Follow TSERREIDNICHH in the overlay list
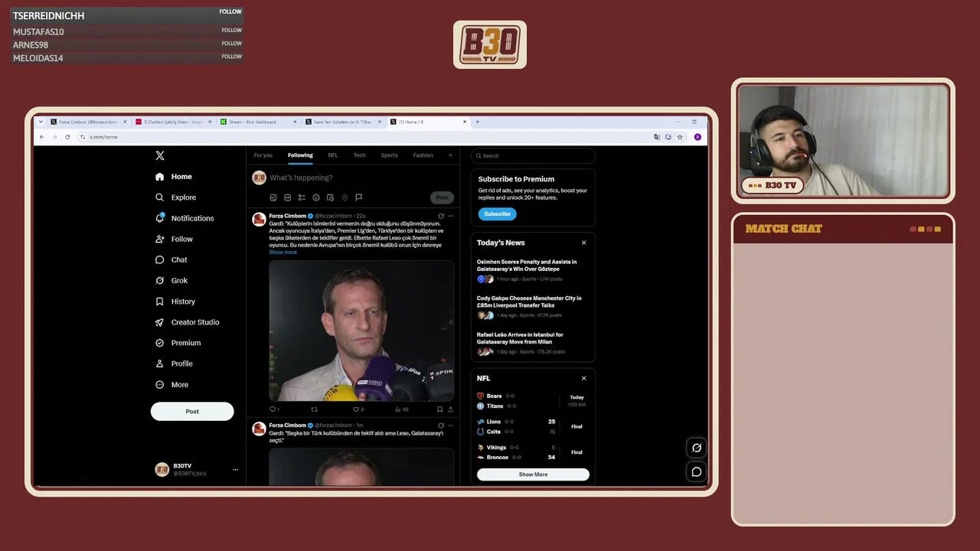The image size is (980, 551). point(230,12)
